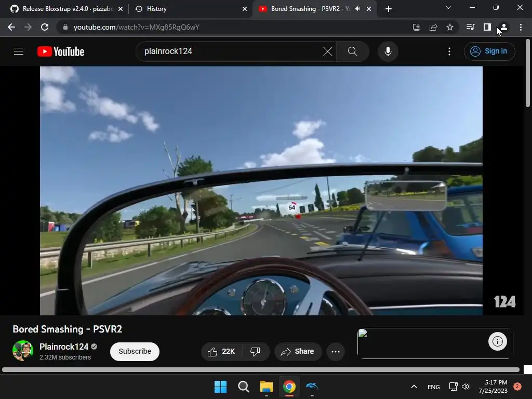Close the Release Bloxstrap tab

click(x=121, y=9)
